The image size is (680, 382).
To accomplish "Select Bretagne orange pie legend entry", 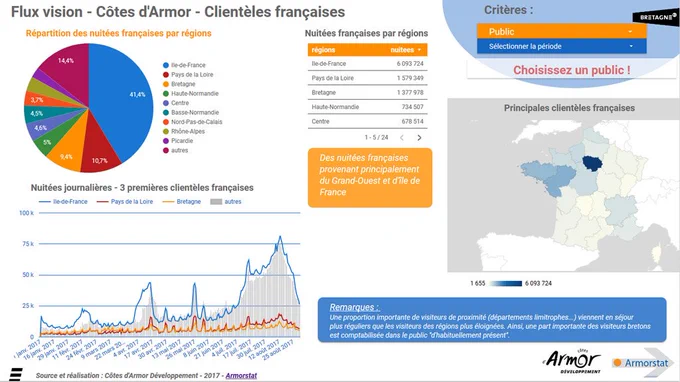I will pyautogui.click(x=179, y=84).
